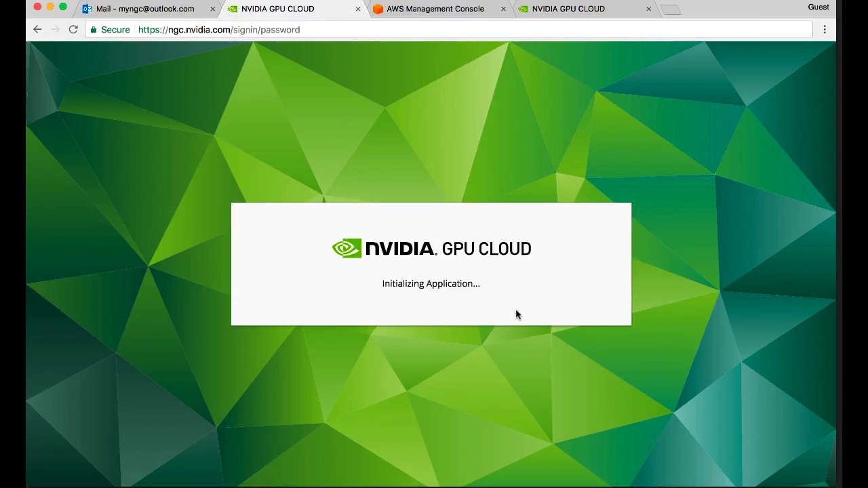Screen dimensions: 868x488
Task: Click the ngc.nvidia.com address bar
Action: point(448,30)
